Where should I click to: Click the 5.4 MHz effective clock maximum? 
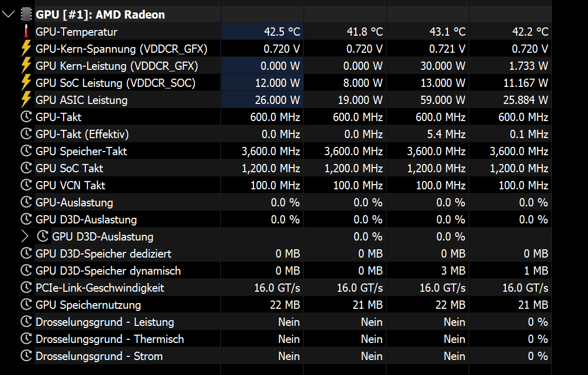446,134
